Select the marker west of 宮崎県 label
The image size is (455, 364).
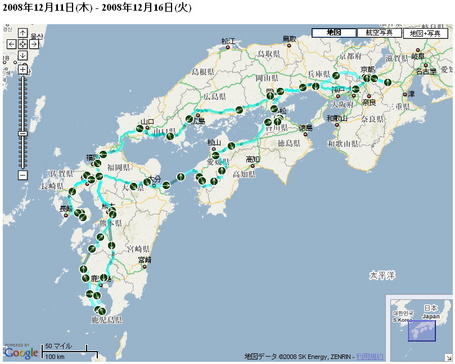coord(111,246)
